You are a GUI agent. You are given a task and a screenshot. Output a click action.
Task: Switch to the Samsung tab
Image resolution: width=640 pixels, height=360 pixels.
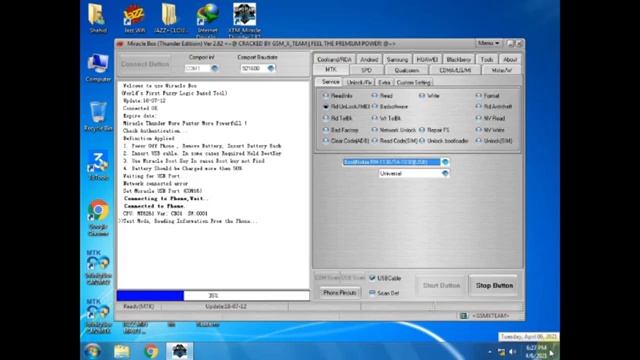coord(397,60)
